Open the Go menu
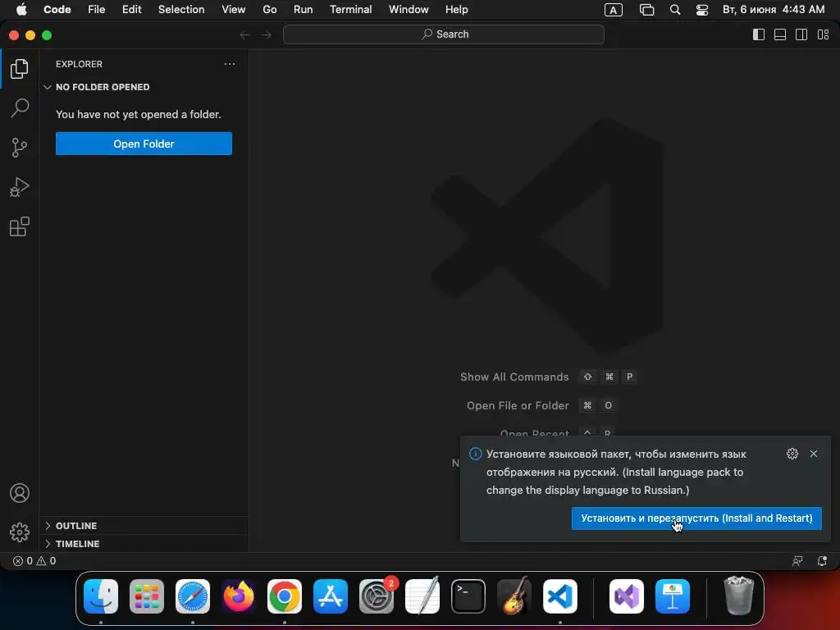The height and width of the screenshot is (630, 840). click(269, 10)
